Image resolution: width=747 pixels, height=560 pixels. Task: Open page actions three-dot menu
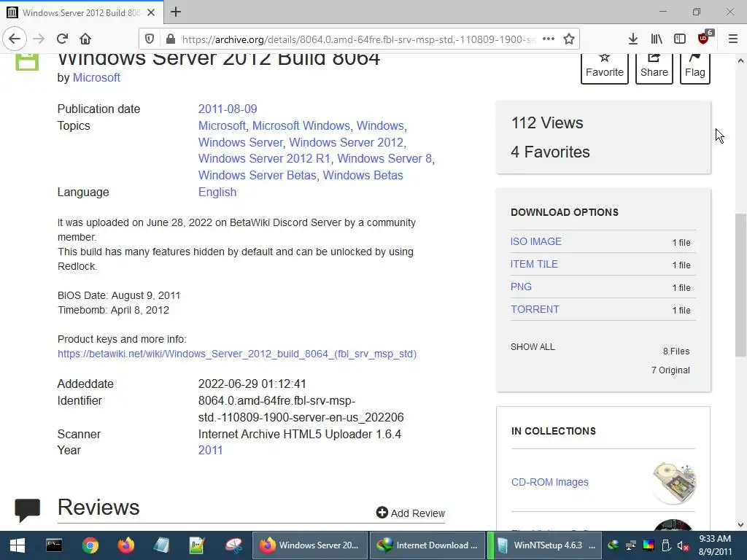pyautogui.click(x=549, y=39)
